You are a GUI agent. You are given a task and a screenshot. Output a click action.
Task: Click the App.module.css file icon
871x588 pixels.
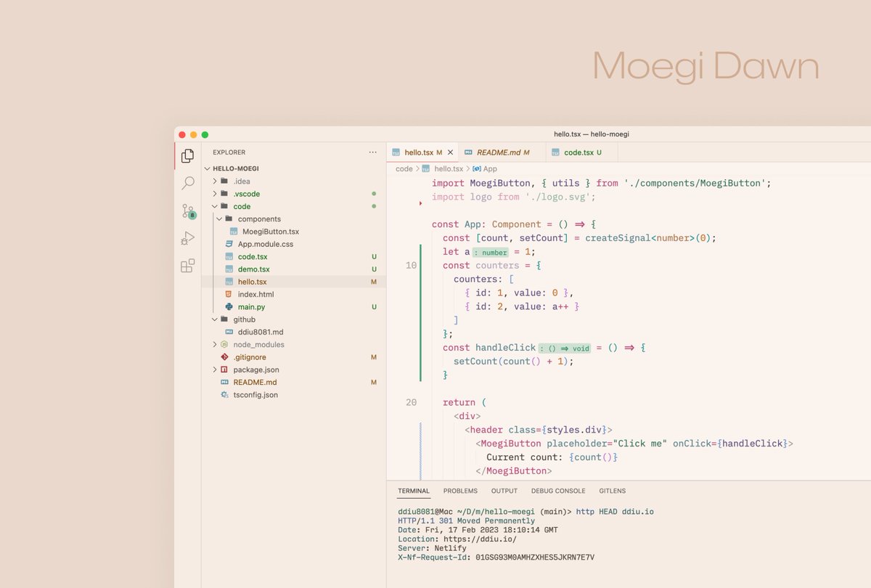[x=229, y=244]
